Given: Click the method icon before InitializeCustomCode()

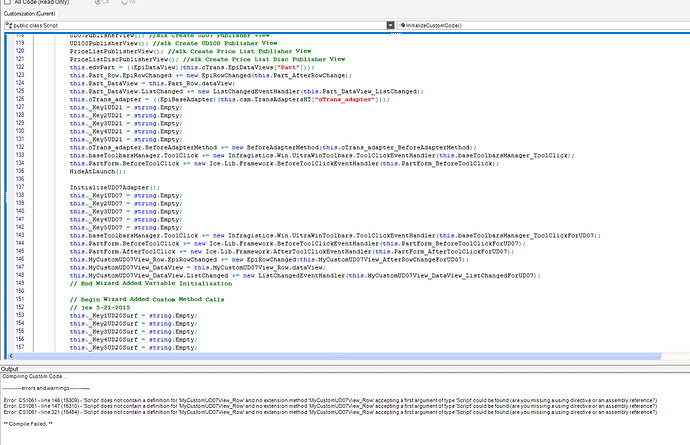Looking at the screenshot, I should click(x=402, y=26).
